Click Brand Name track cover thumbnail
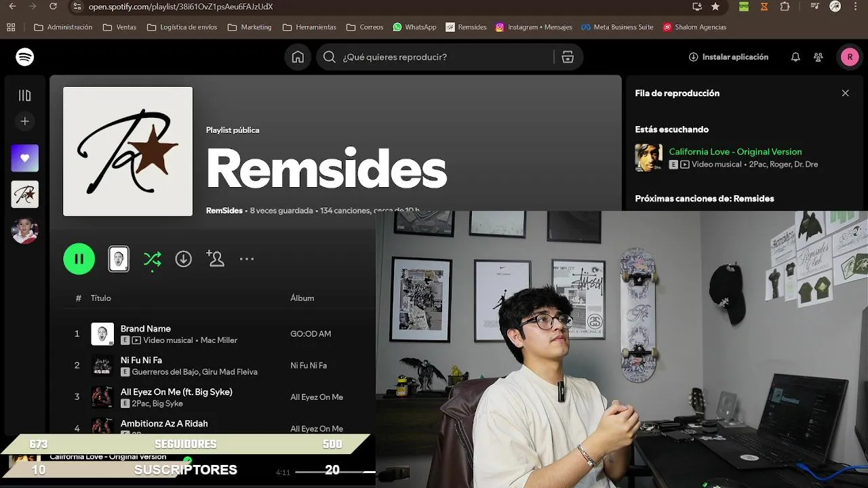Viewport: 868px width, 488px height. point(102,333)
